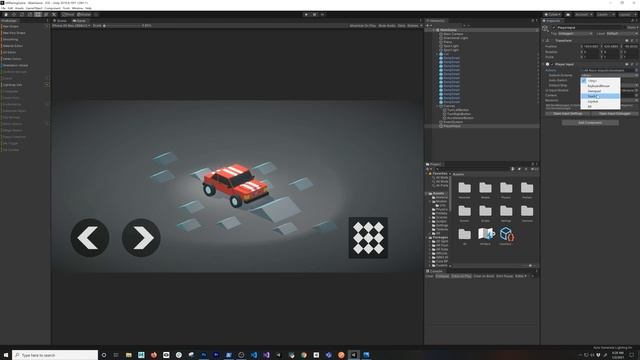The height and width of the screenshot is (360, 640).
Task: Click the plus button in the Project panel
Action: (428, 169)
